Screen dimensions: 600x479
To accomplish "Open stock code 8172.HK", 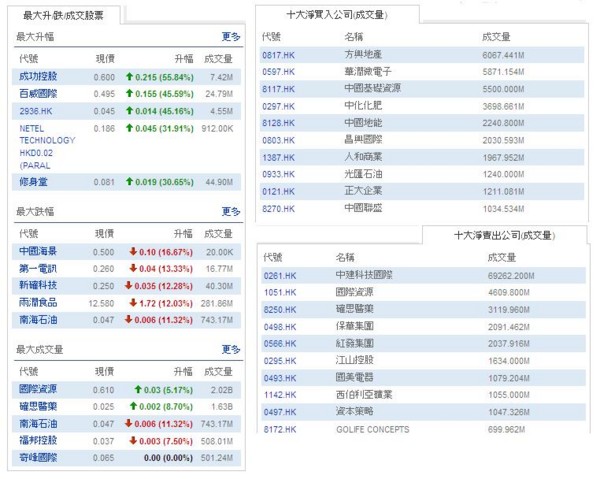I will coord(280,430).
